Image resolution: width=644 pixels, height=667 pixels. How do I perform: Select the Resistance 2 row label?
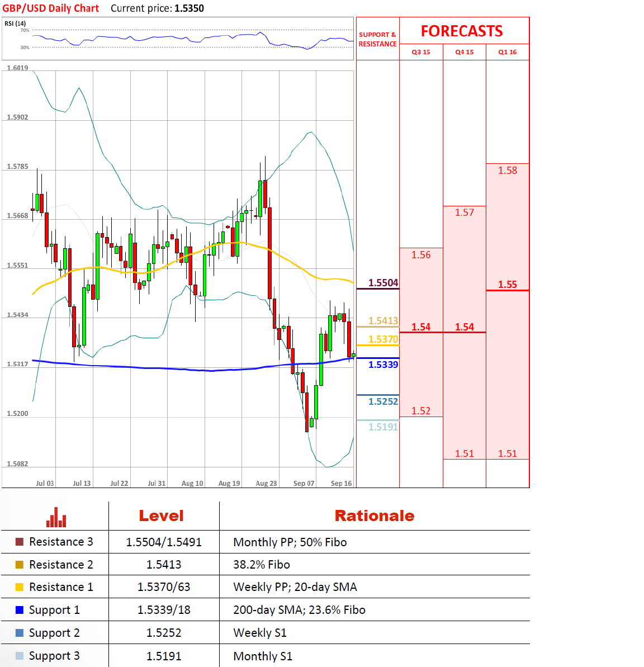(61, 565)
